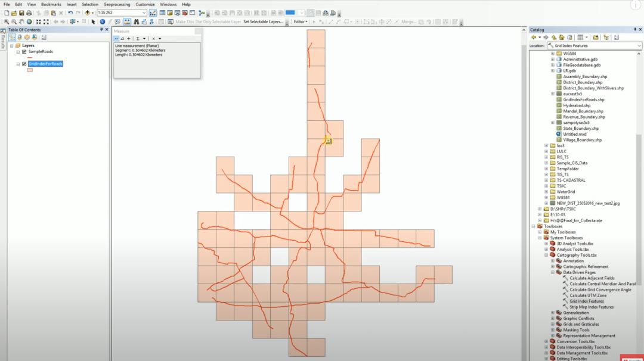This screenshot has width=644, height=361.
Task: Expand the Generalization toolset
Action: pos(553,313)
